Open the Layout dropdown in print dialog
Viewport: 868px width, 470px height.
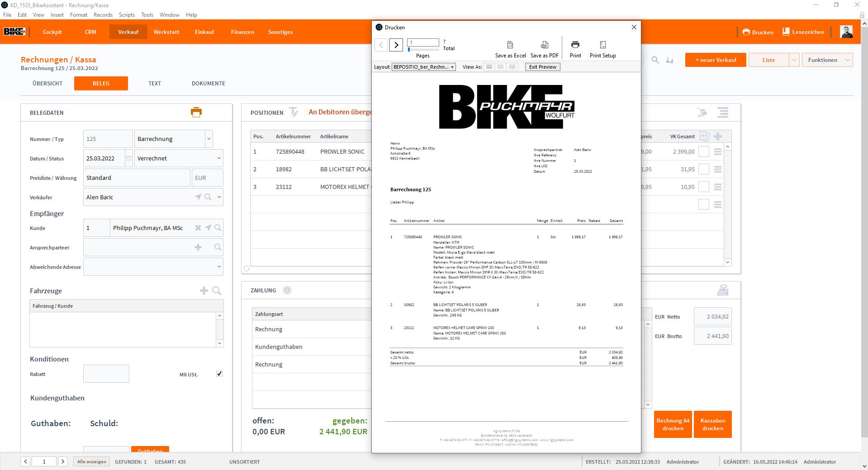pos(424,67)
